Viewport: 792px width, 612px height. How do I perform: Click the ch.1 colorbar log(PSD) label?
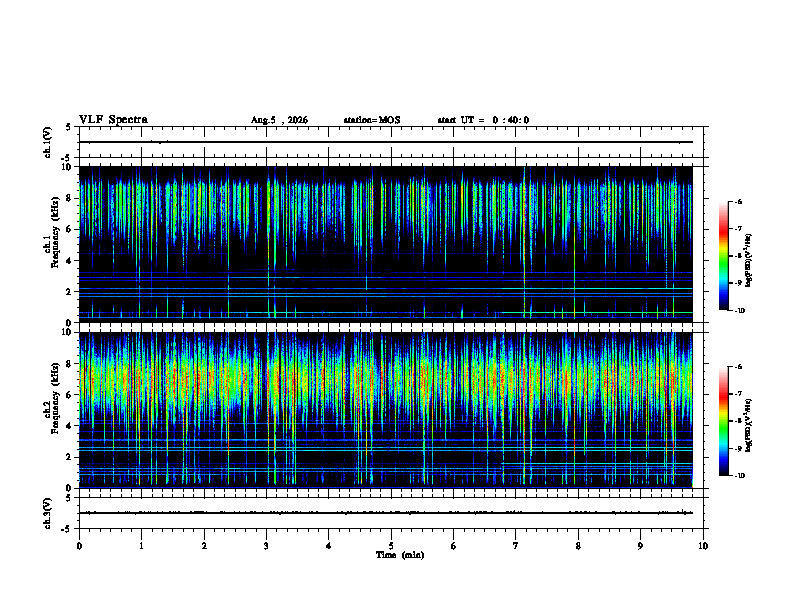pos(749,260)
